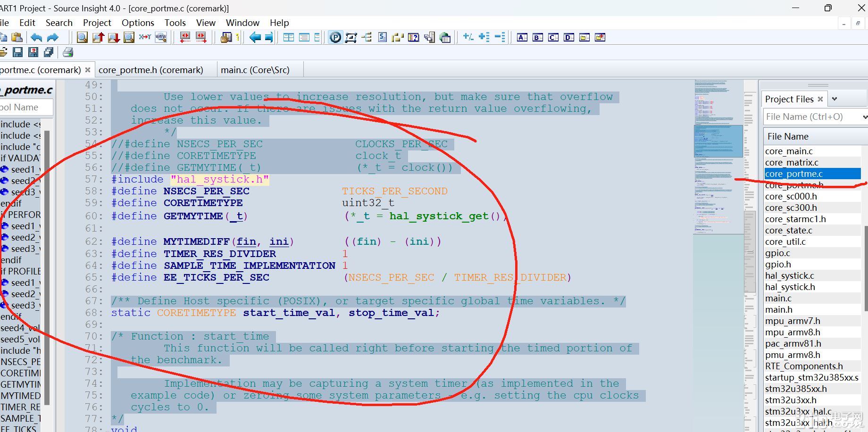Close the Project Files panel tab
The image size is (868, 432).
820,99
